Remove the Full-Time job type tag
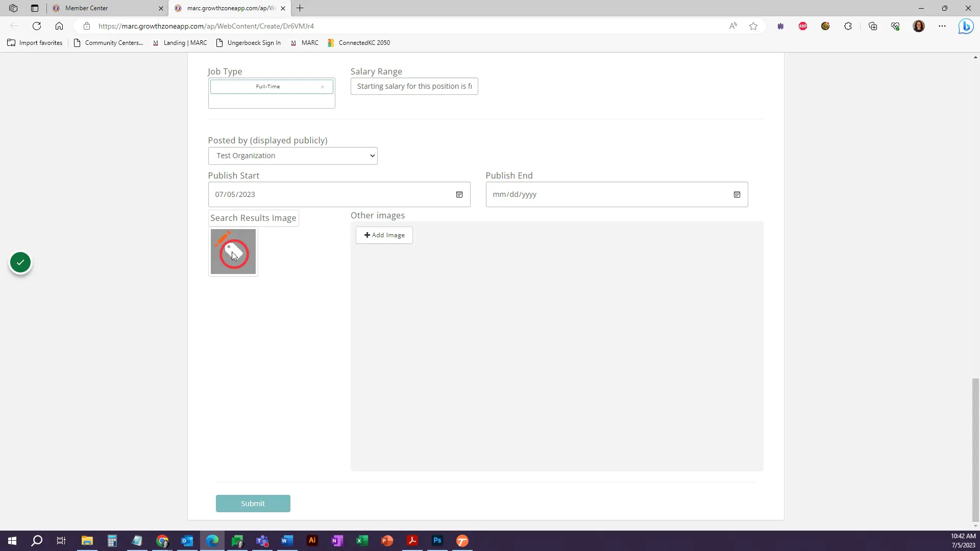 click(323, 87)
